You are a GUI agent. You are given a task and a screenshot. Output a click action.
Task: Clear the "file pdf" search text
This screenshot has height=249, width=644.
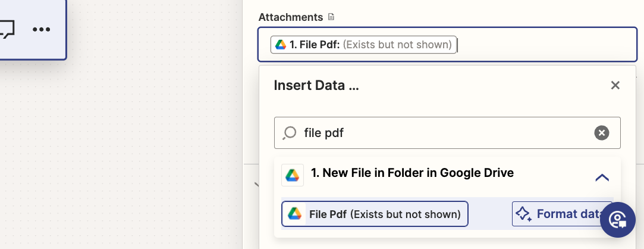pos(602,133)
